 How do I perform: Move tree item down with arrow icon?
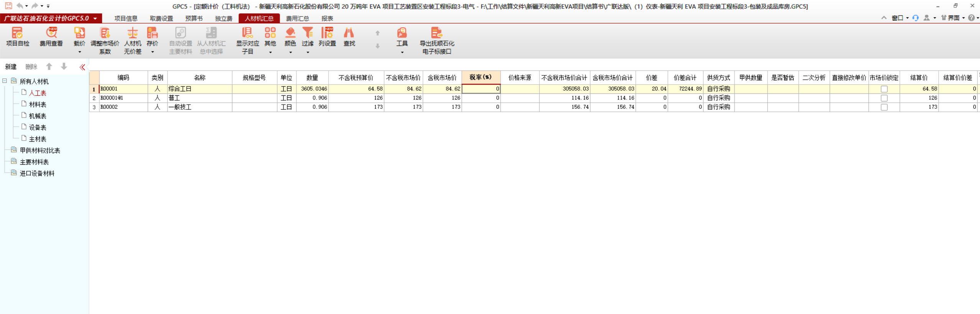pos(64,67)
